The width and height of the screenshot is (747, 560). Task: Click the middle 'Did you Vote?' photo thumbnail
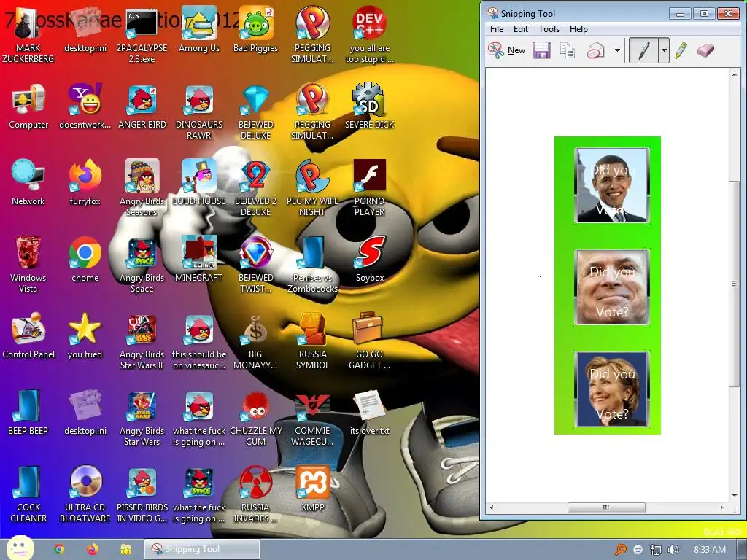(612, 287)
